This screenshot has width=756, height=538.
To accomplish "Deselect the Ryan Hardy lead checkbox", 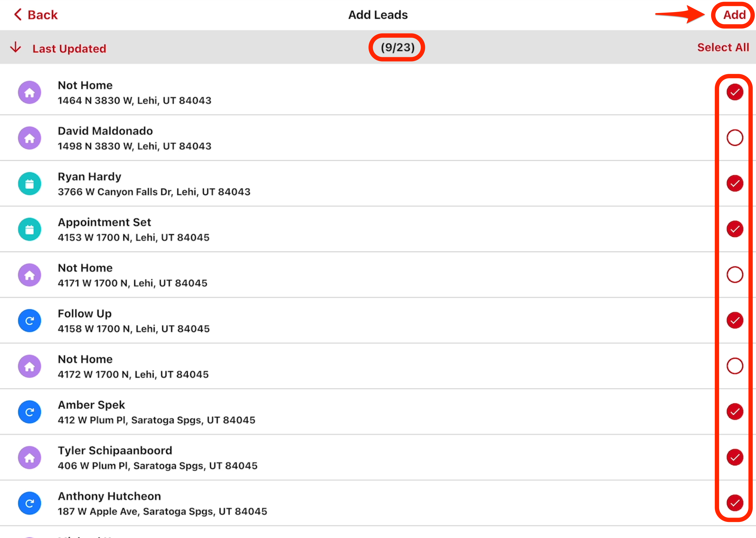I will tap(734, 184).
